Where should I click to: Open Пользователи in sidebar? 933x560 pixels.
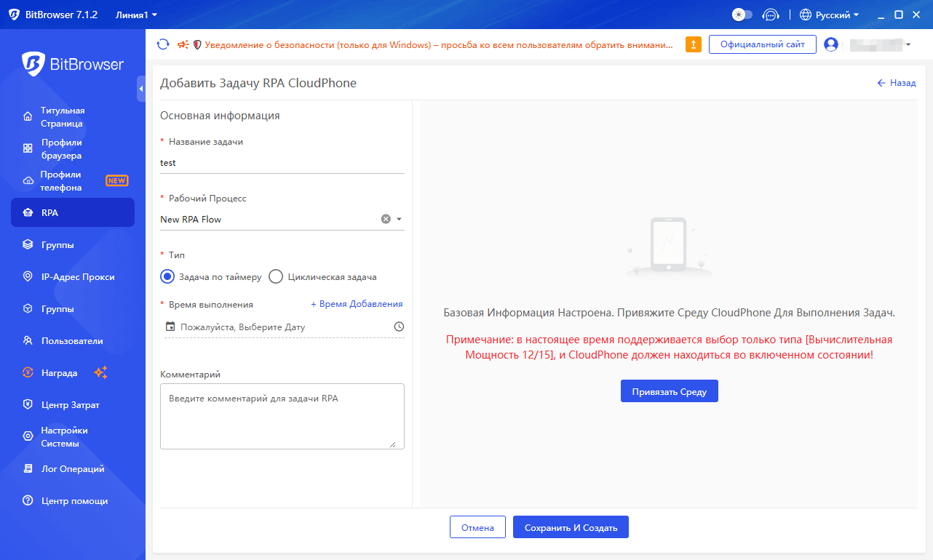(73, 341)
